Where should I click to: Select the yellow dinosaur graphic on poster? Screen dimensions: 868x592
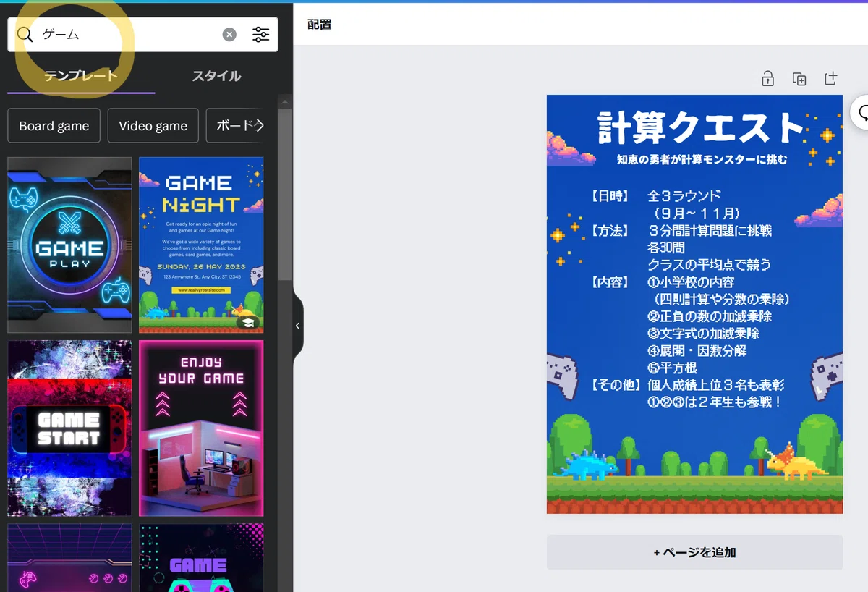click(x=796, y=462)
